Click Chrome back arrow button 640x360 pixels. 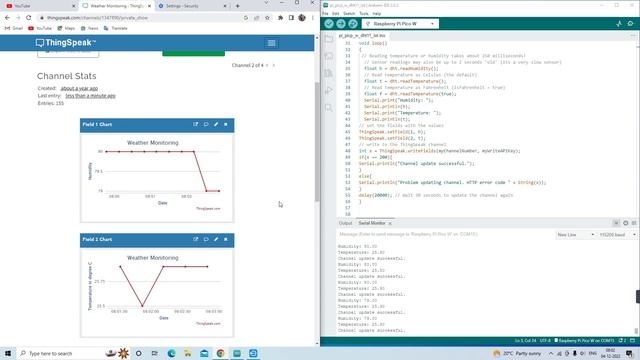click(x=7, y=18)
